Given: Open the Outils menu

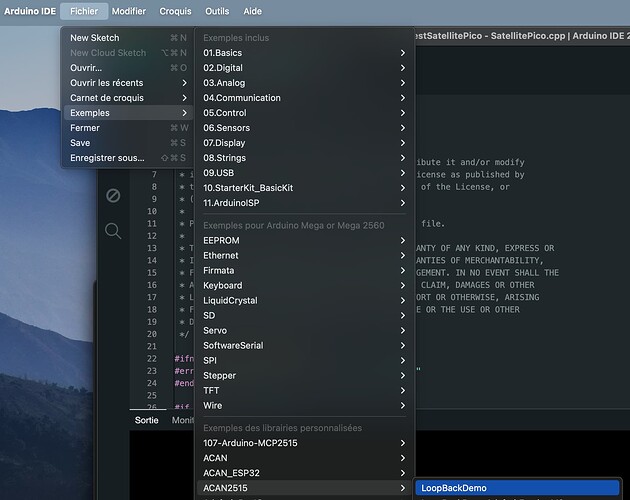Looking at the screenshot, I should click(217, 11).
